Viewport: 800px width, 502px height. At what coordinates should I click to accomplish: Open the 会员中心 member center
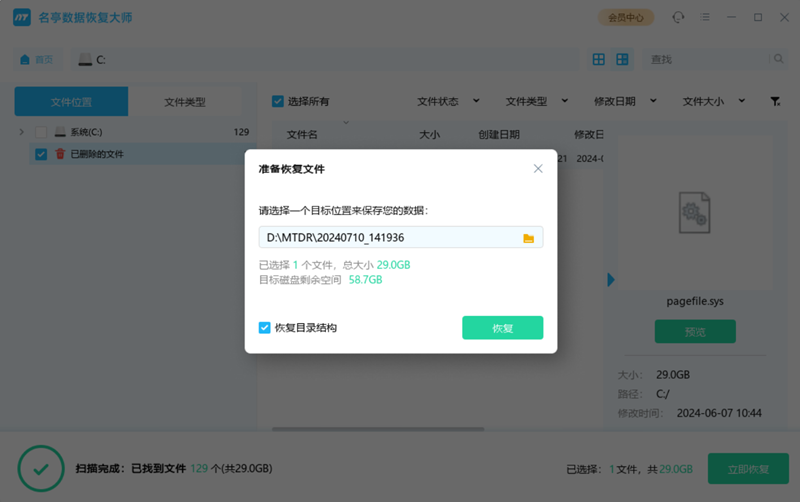coord(626,18)
